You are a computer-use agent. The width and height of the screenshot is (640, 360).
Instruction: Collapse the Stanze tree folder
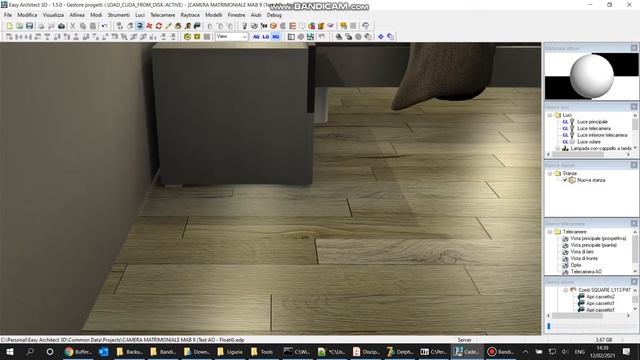[x=550, y=173]
